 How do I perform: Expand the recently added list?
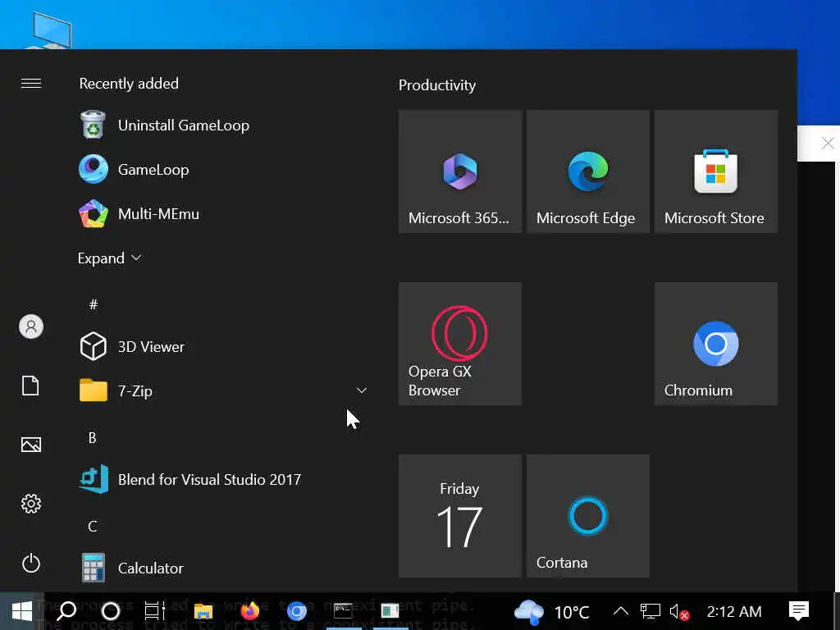[x=109, y=258]
